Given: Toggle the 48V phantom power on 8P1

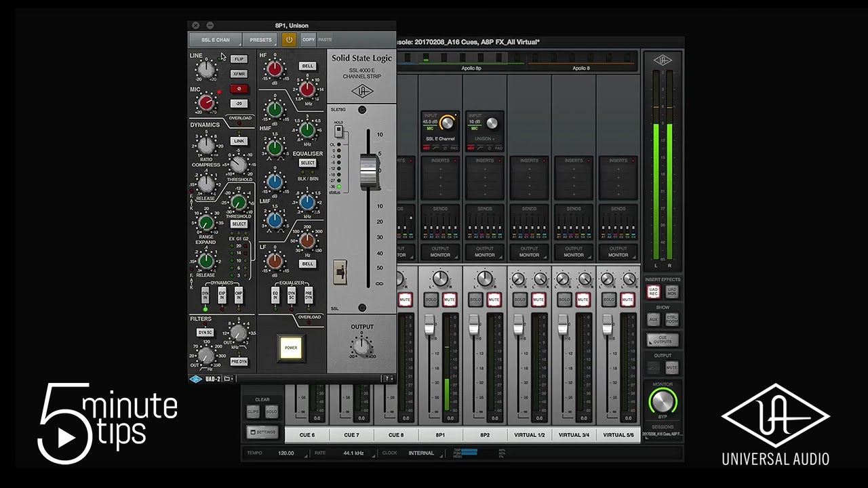Looking at the screenshot, I should point(425,146).
